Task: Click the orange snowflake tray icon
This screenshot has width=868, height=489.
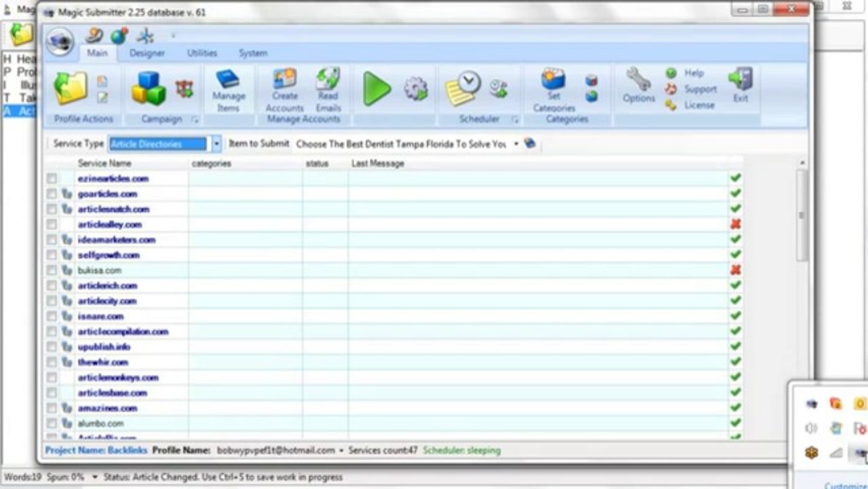Action: click(811, 453)
